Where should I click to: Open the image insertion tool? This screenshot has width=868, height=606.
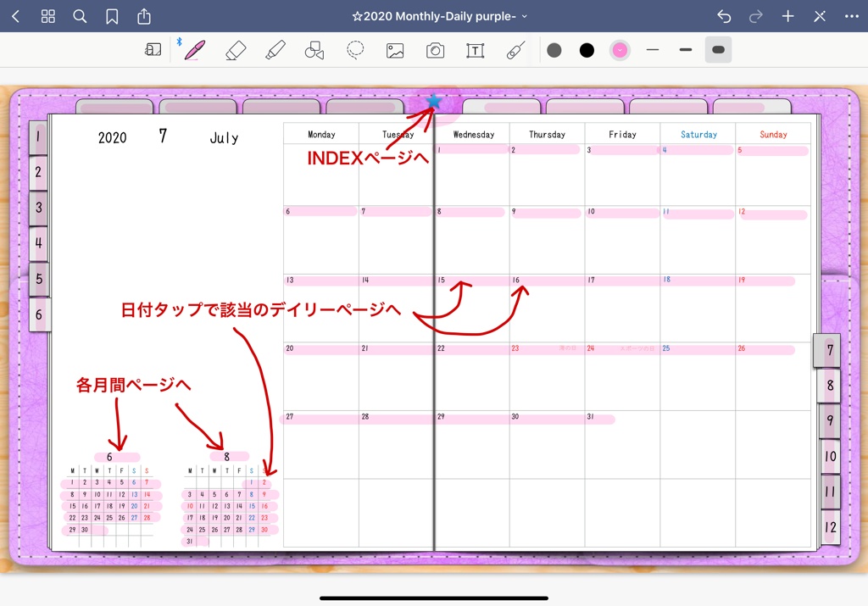pyautogui.click(x=395, y=50)
